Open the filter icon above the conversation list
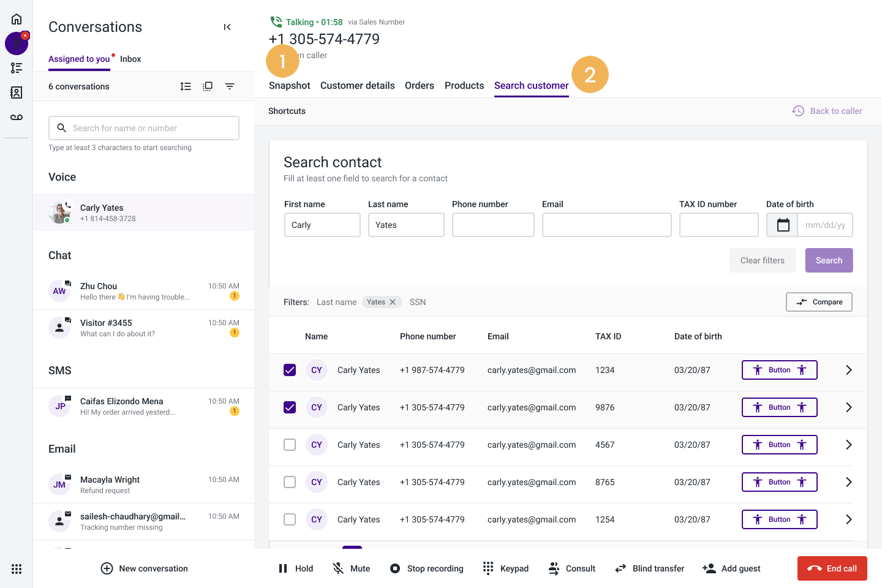Viewport: 882px width, 588px height. 230,86
